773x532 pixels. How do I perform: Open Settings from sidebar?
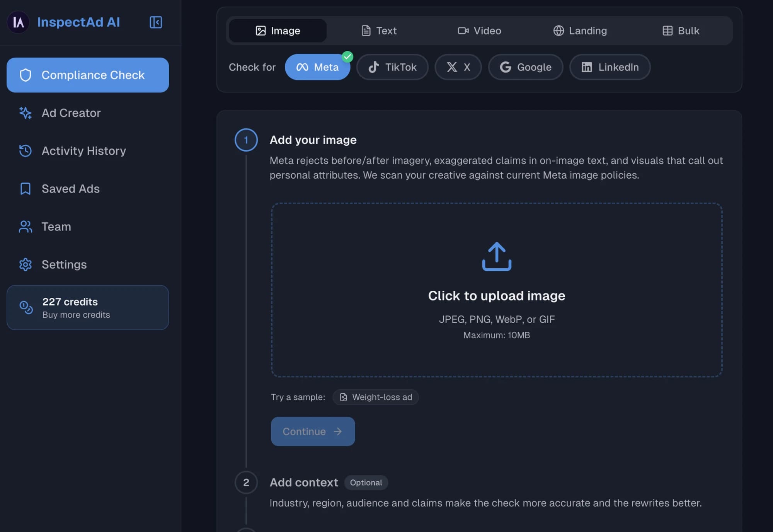pos(88,264)
